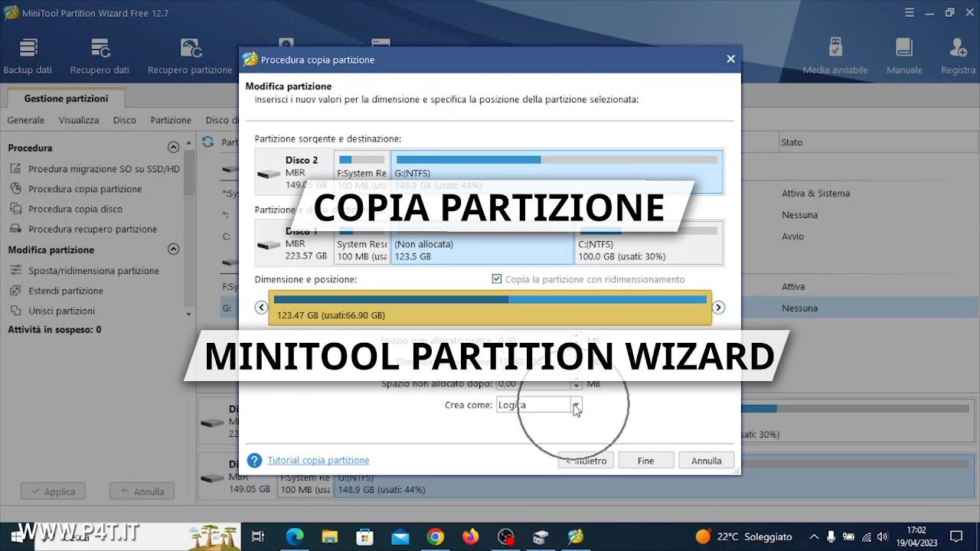Open the Windows notification center
This screenshot has width=980, height=551.
(x=955, y=536)
